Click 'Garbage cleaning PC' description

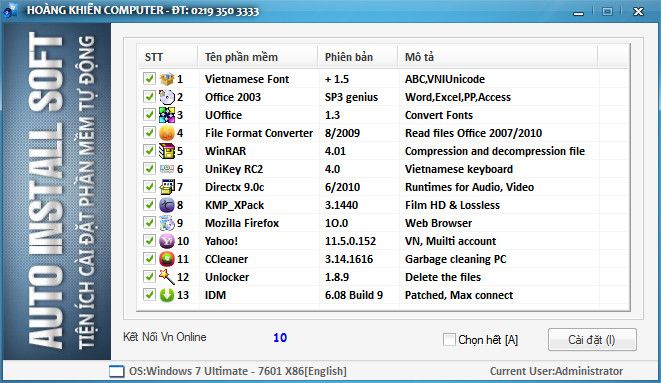click(x=455, y=259)
